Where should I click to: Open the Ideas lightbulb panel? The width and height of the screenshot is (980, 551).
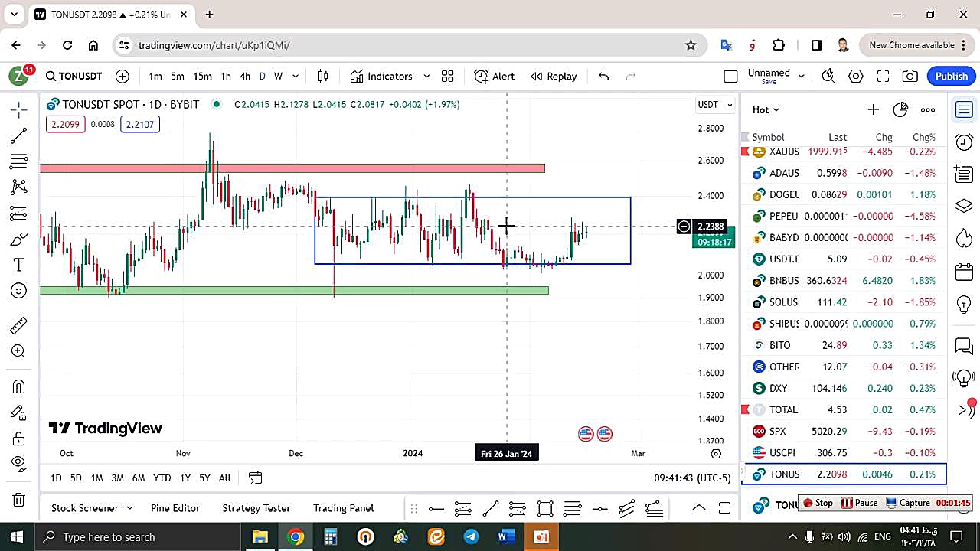pos(964,304)
